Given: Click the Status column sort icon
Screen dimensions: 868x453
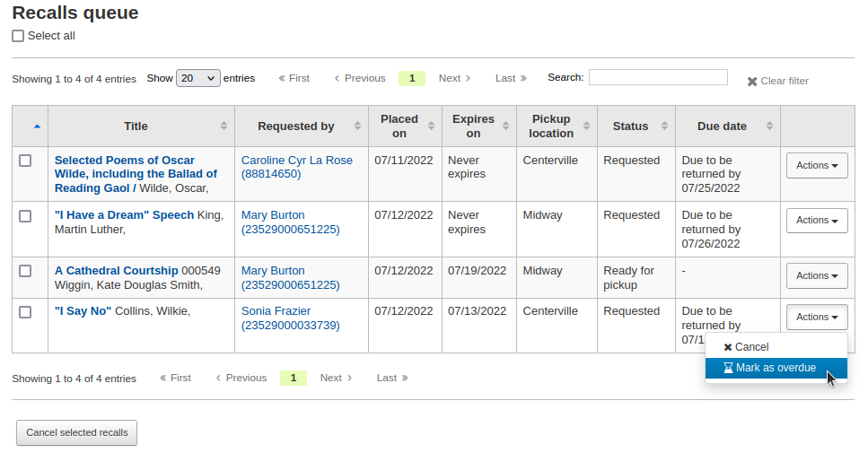Looking at the screenshot, I should coord(664,126).
